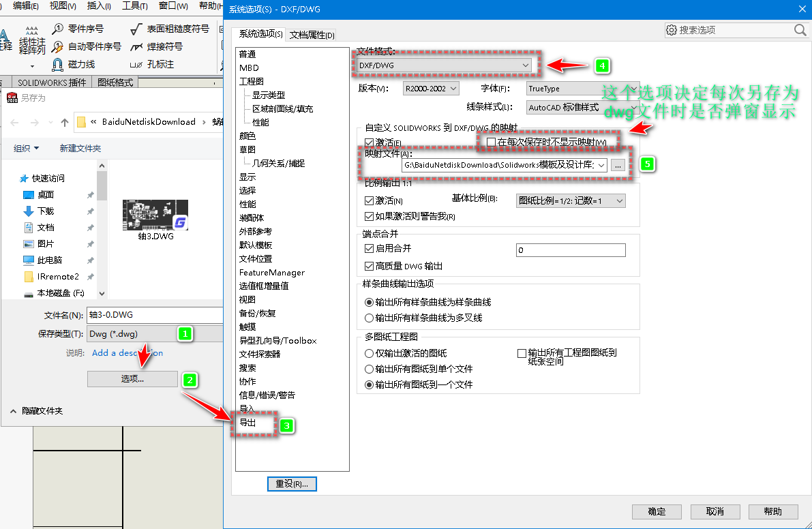Toggle 如果激活则警告我 checkbox
The height and width of the screenshot is (529, 812).
(370, 216)
